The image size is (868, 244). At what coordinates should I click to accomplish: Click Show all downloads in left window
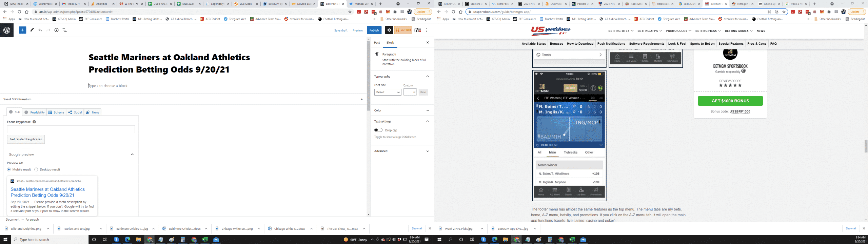417,228
